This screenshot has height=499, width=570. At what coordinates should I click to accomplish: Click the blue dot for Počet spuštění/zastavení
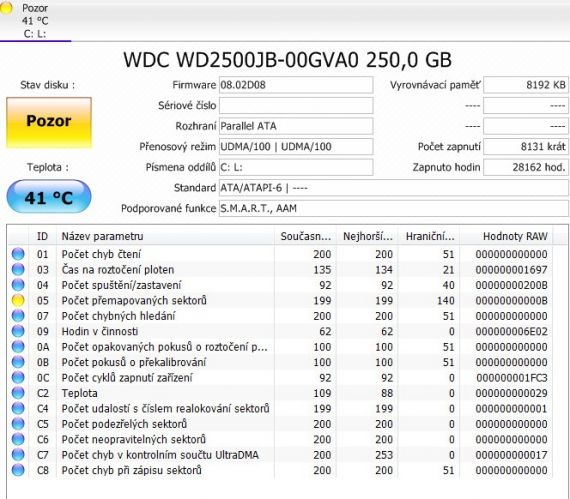tap(18, 285)
